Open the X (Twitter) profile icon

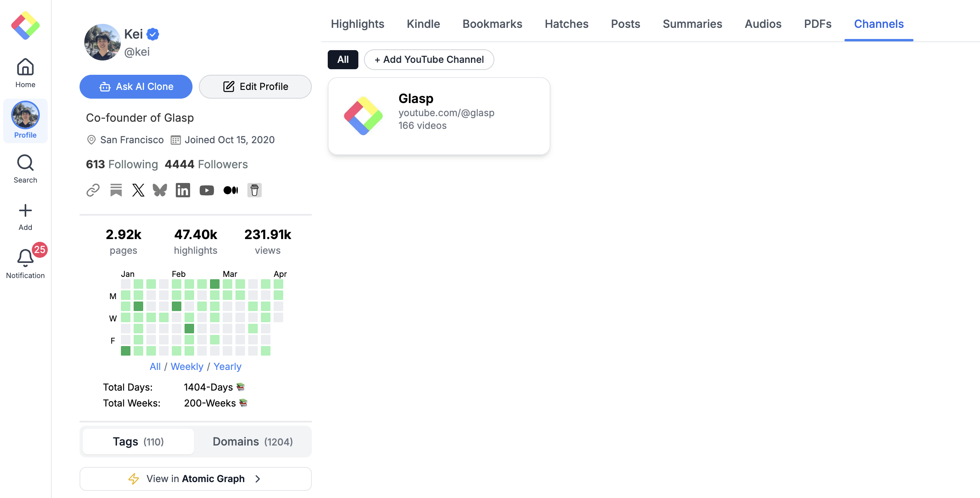[x=138, y=190]
